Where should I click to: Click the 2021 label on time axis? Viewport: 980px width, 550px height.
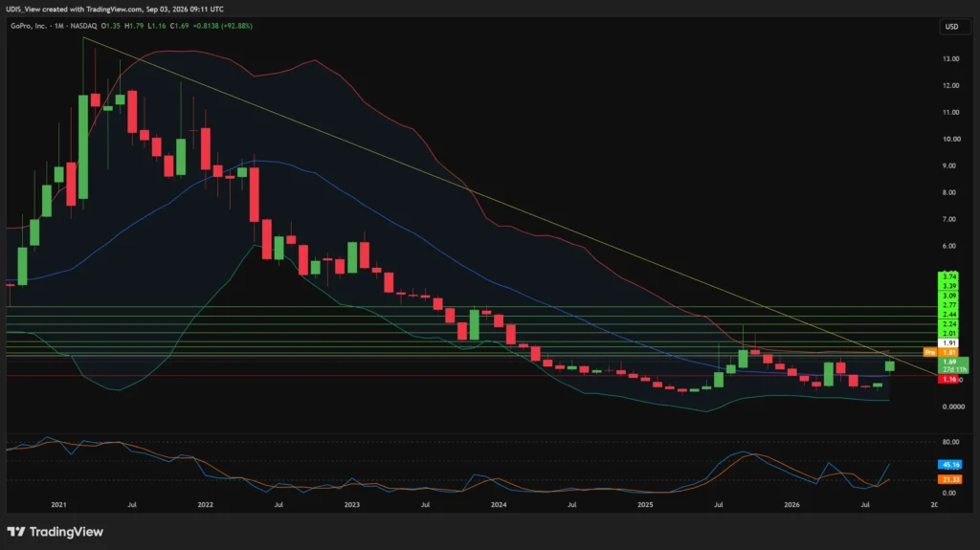click(x=58, y=504)
